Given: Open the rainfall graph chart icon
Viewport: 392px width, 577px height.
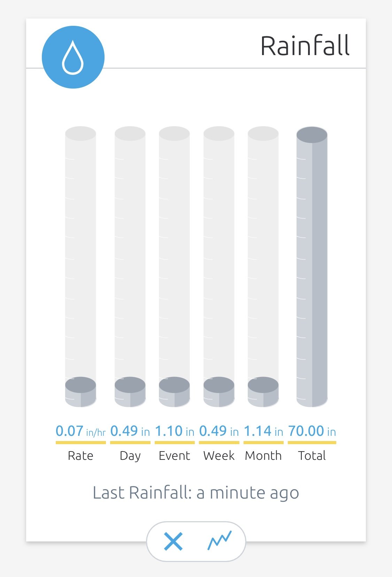Looking at the screenshot, I should (x=220, y=541).
